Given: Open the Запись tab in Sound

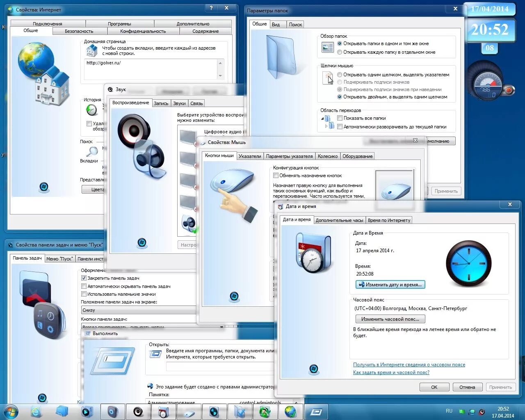Looking at the screenshot, I should (161, 103).
